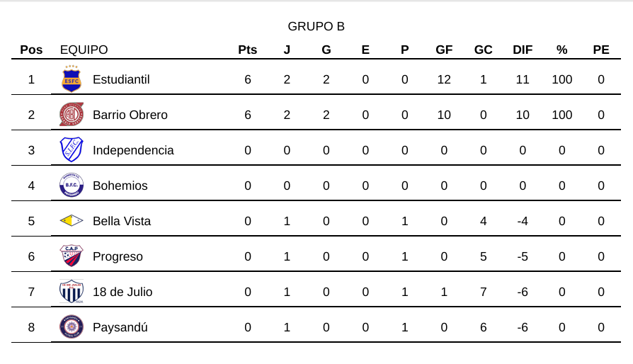Sort the table by the Pts column

(248, 50)
